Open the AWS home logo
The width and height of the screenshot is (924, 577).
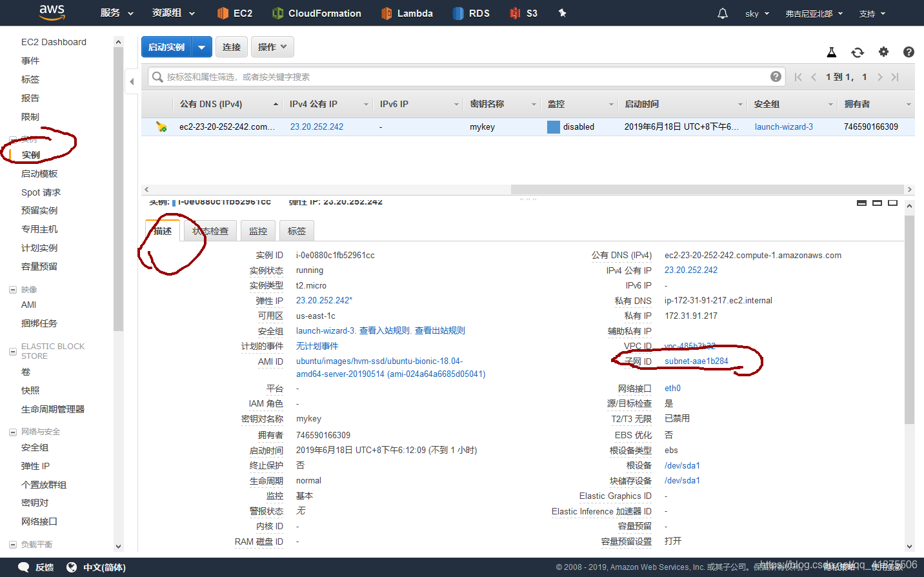(52, 12)
